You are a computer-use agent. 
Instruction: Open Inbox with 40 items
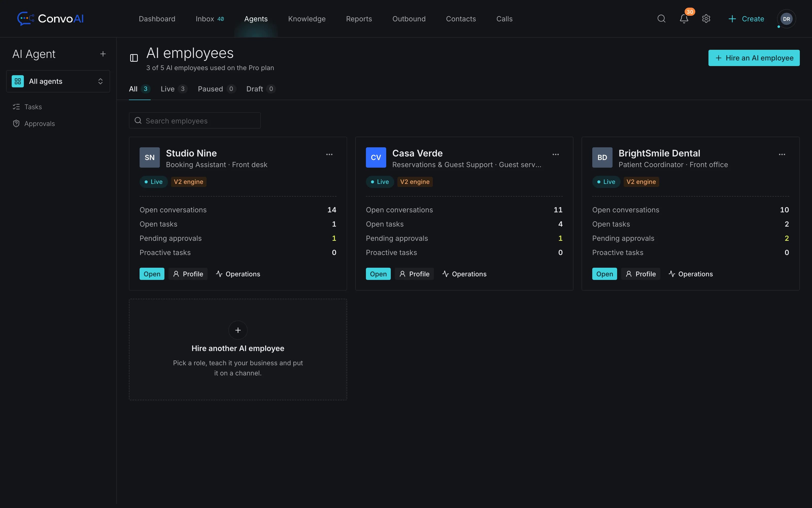click(210, 19)
